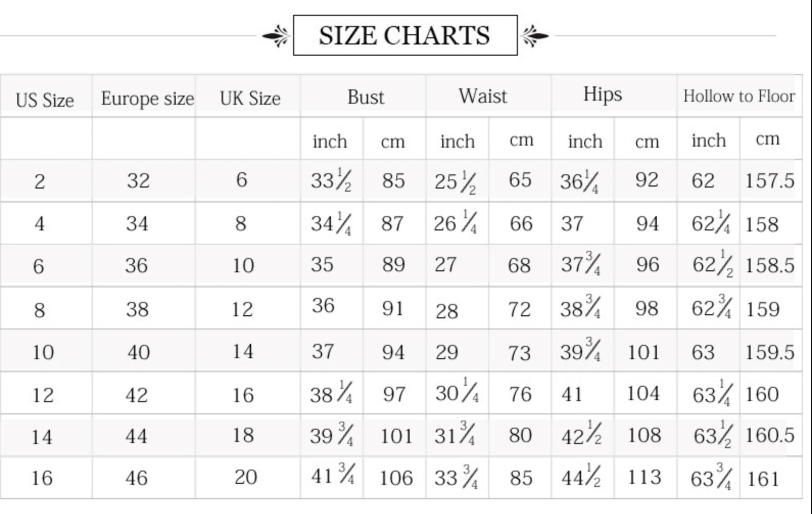812x514 pixels.
Task: Select the 106 cm bust value
Action: click(396, 478)
